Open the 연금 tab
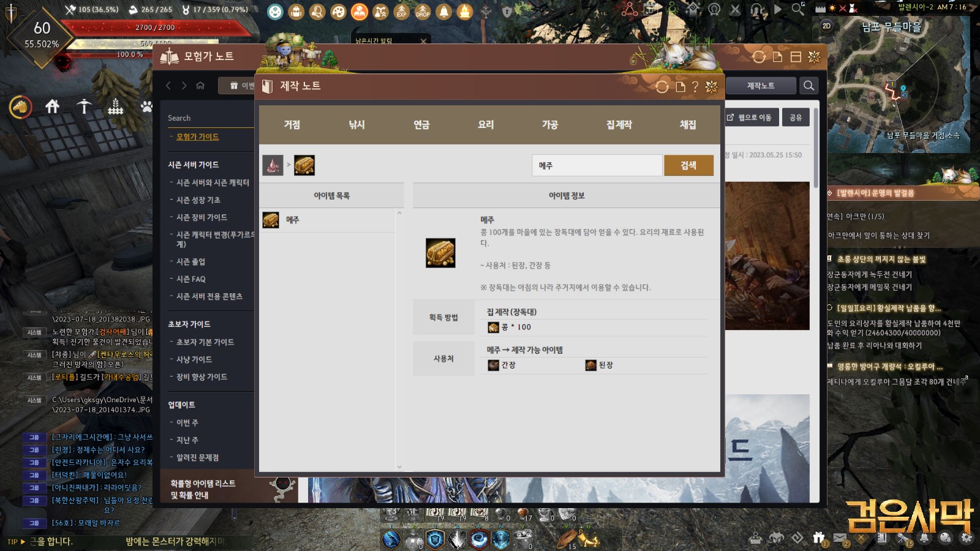Viewport: 980px width, 551px height. pos(421,124)
